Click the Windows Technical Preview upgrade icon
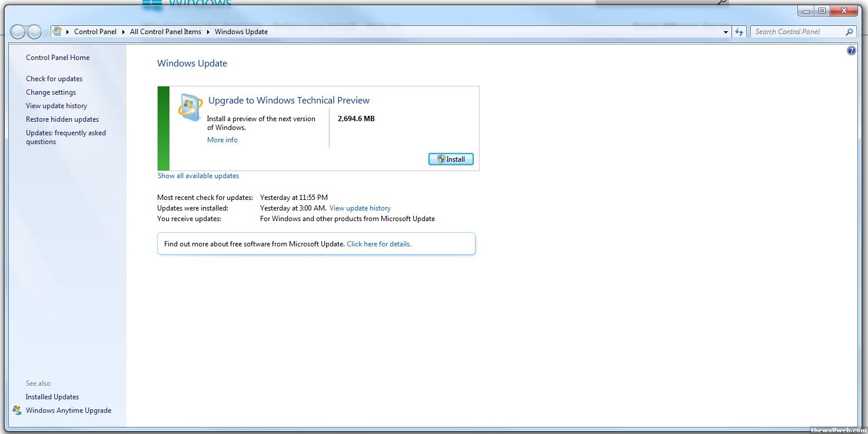The height and width of the screenshot is (434, 868). 190,108
